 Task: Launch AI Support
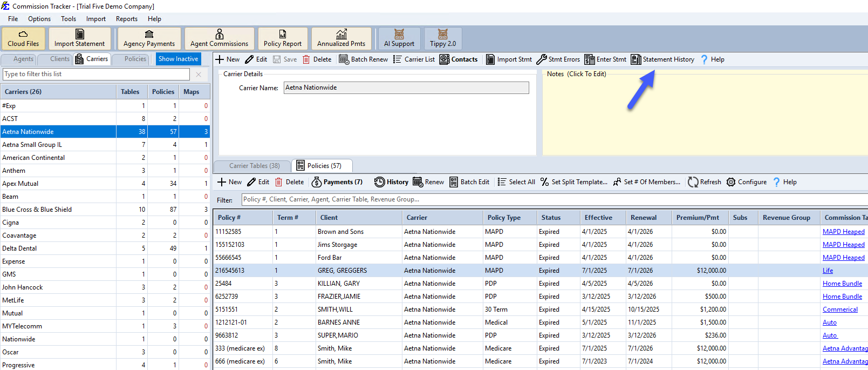(x=399, y=38)
